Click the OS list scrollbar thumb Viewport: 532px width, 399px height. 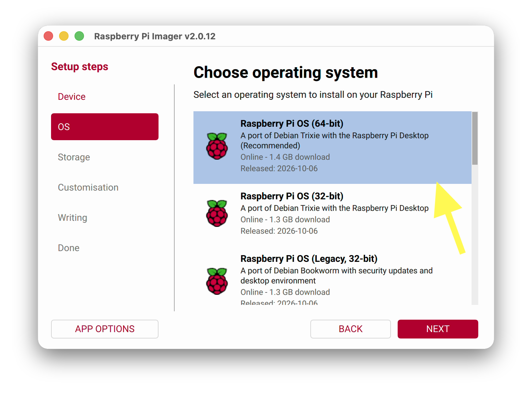tap(475, 138)
